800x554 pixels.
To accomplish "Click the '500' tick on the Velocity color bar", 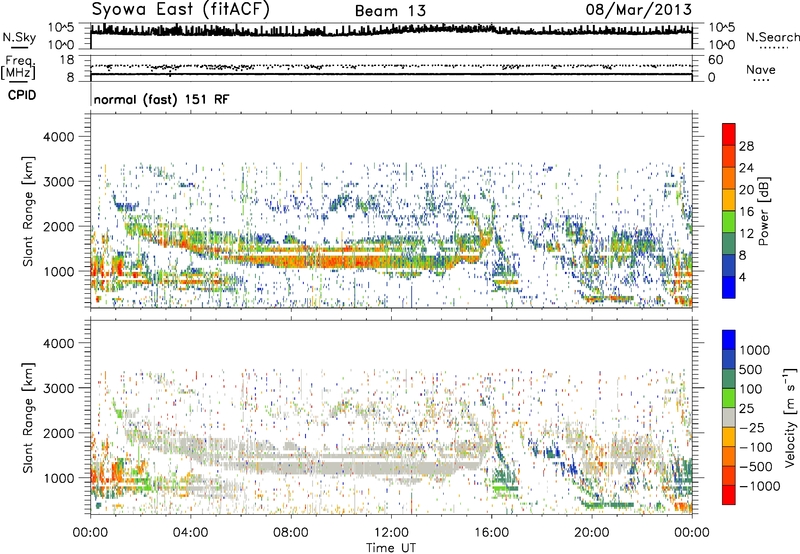I will coord(751,370).
